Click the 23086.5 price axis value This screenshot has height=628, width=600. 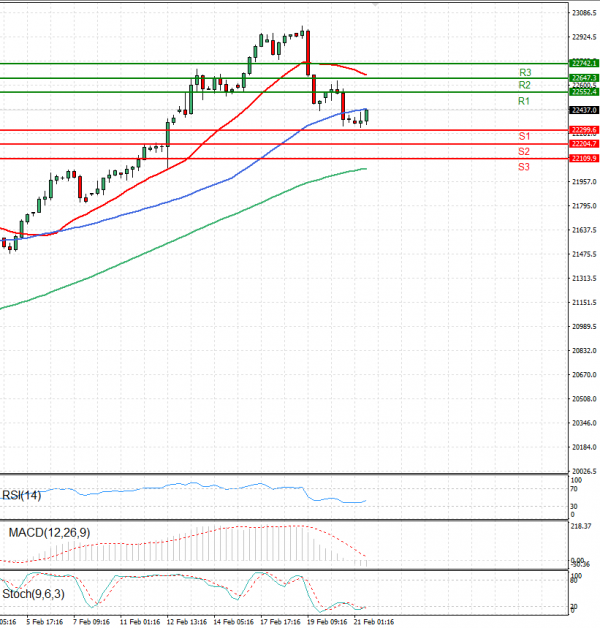click(x=584, y=13)
